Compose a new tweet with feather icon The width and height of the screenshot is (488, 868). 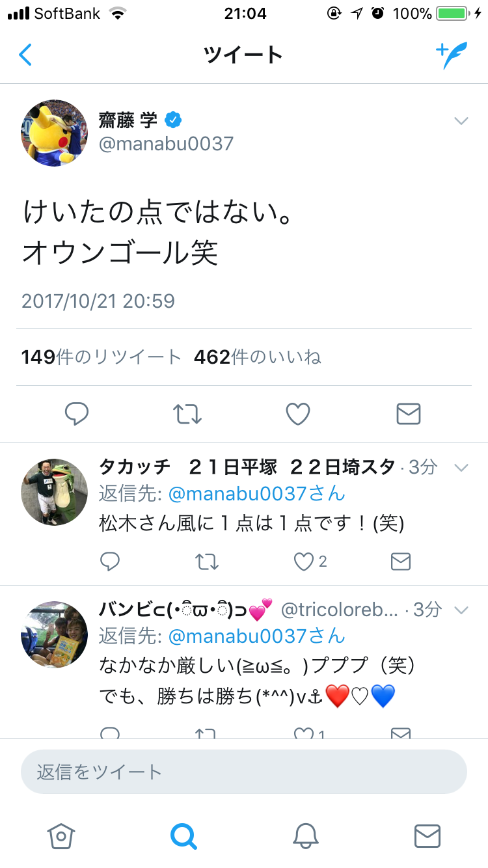pos(452,55)
